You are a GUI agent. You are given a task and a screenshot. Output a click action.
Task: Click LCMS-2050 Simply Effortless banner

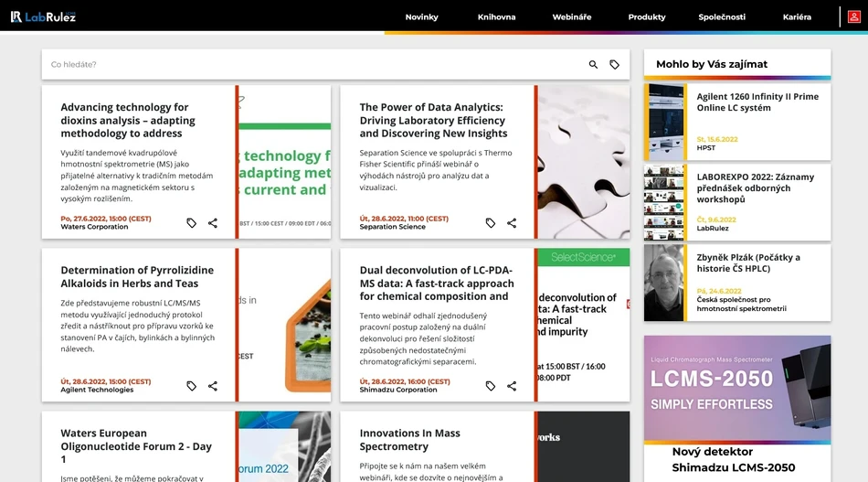pos(737,389)
